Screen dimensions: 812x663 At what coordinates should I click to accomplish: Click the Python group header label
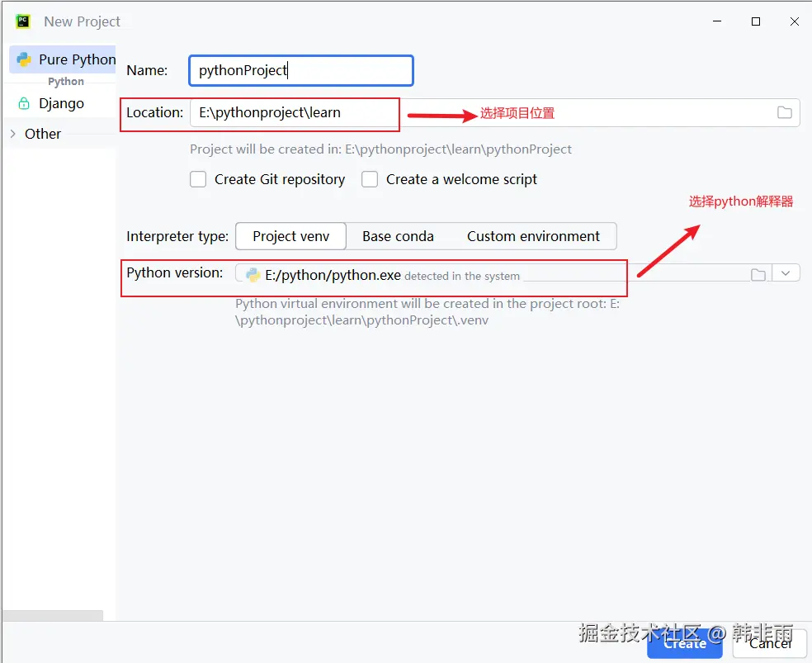pos(66,81)
